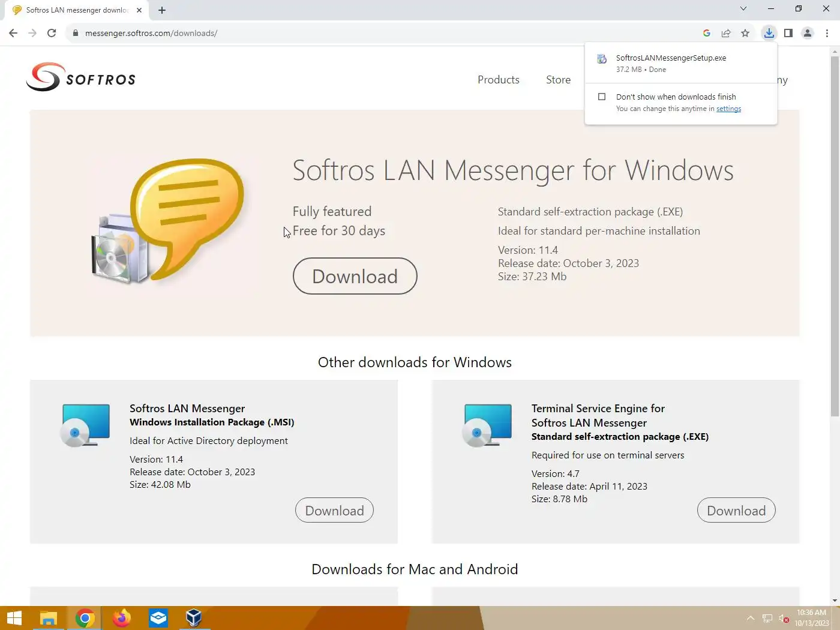Open a new browser tab
Image resolution: width=840 pixels, height=630 pixels.
point(162,10)
